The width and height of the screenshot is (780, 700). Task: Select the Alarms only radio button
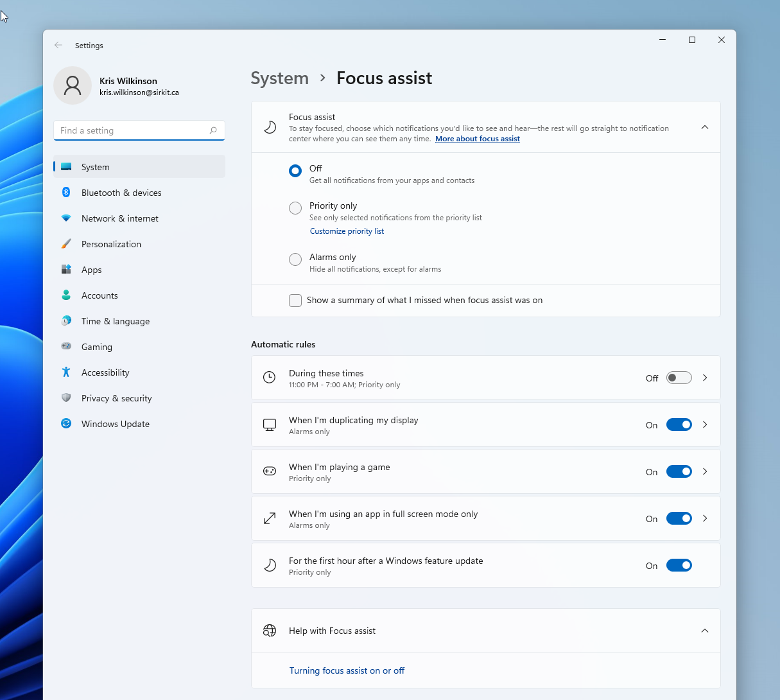pyautogui.click(x=295, y=259)
